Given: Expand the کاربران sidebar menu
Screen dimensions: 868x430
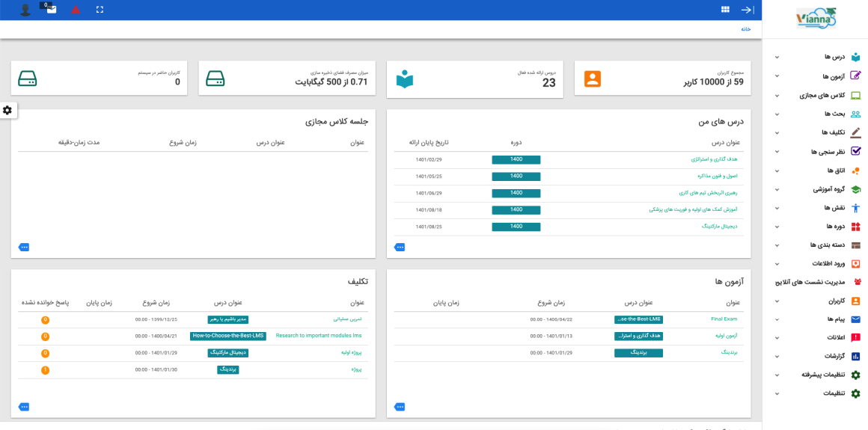Looking at the screenshot, I should point(777,301).
